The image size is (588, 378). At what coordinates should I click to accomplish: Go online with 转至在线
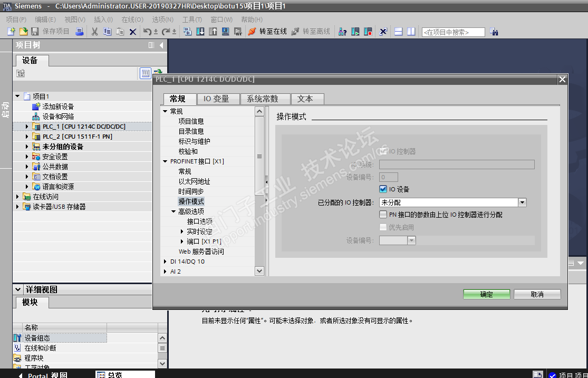click(x=267, y=32)
